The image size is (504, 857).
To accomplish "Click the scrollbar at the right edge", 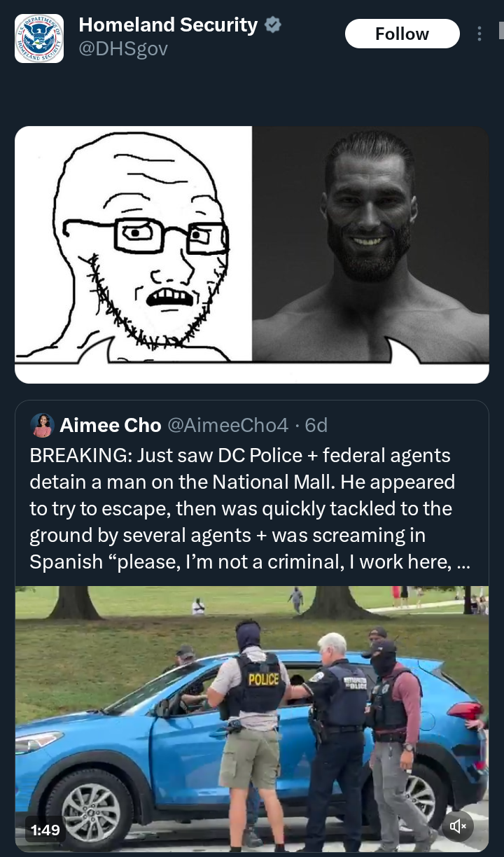I will [501, 30].
